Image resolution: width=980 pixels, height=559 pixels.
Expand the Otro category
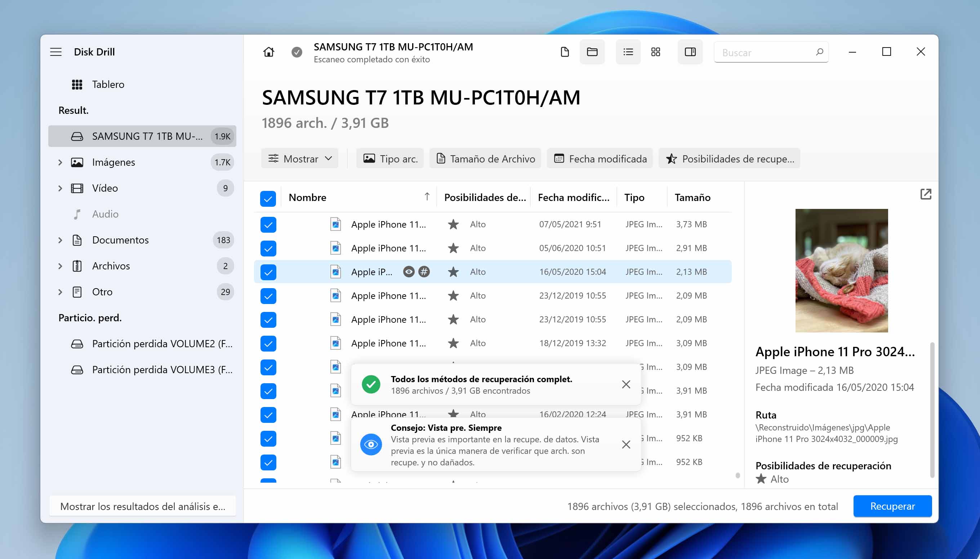click(60, 292)
